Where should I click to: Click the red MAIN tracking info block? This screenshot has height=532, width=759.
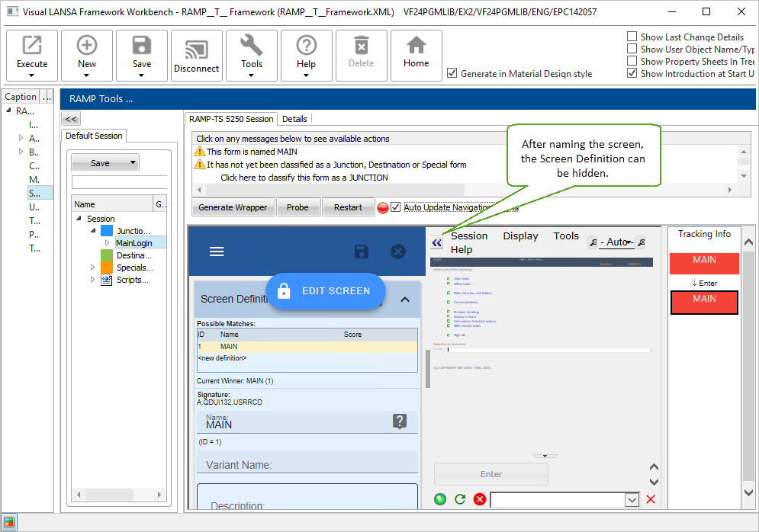(703, 264)
